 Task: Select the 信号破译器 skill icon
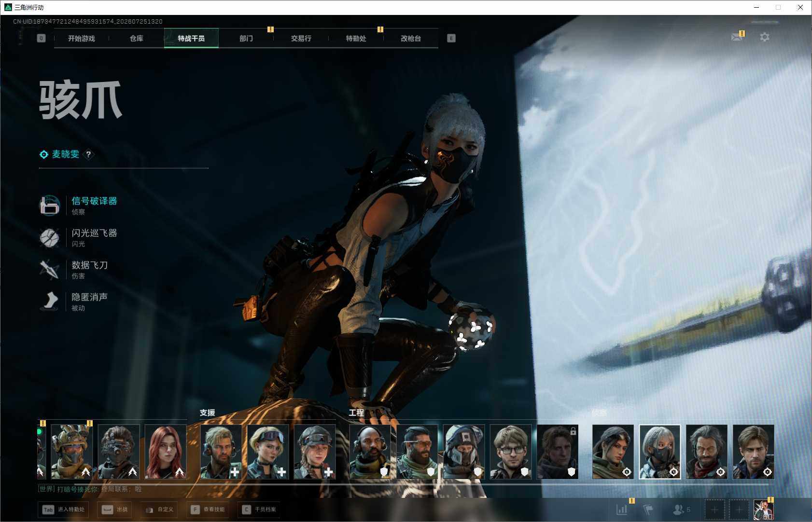tap(49, 206)
